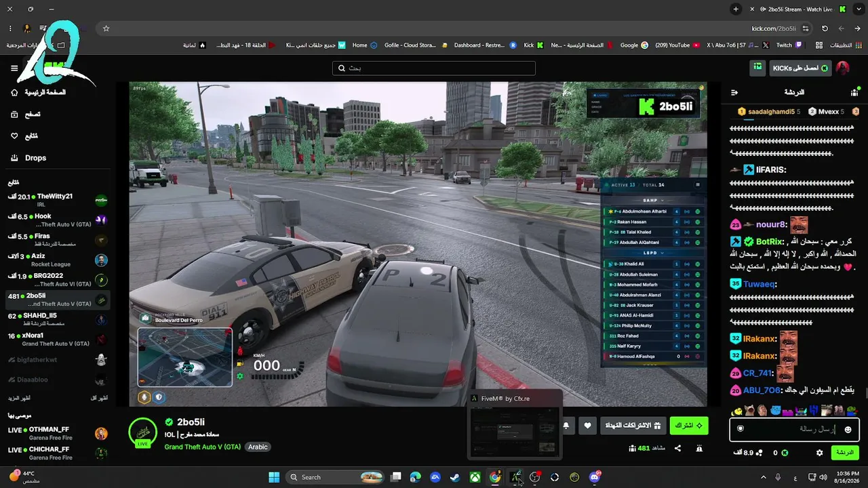Image resolution: width=868 pixels, height=488 pixels.
Task: Open the user profile avatar in Kick header
Action: click(842, 68)
